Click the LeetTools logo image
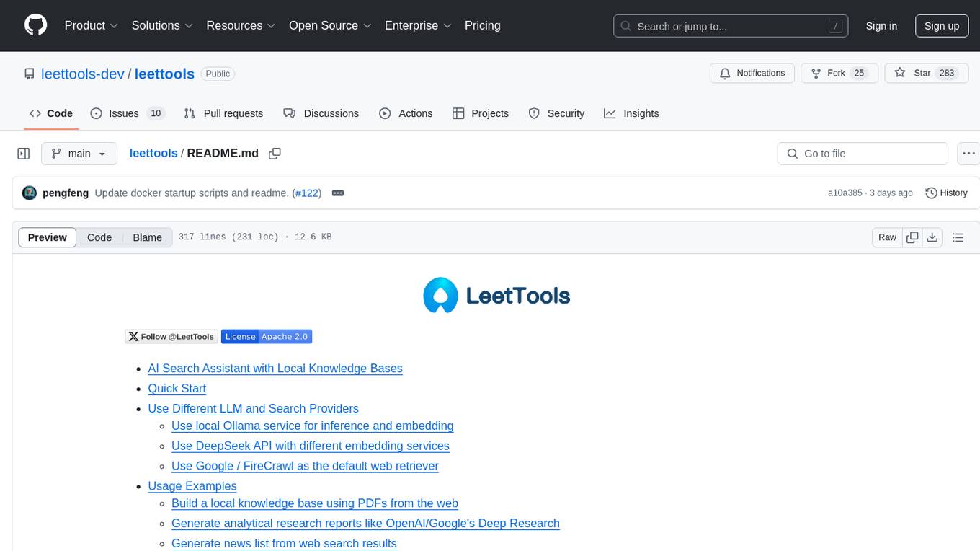980x551 pixels. pyautogui.click(x=496, y=295)
